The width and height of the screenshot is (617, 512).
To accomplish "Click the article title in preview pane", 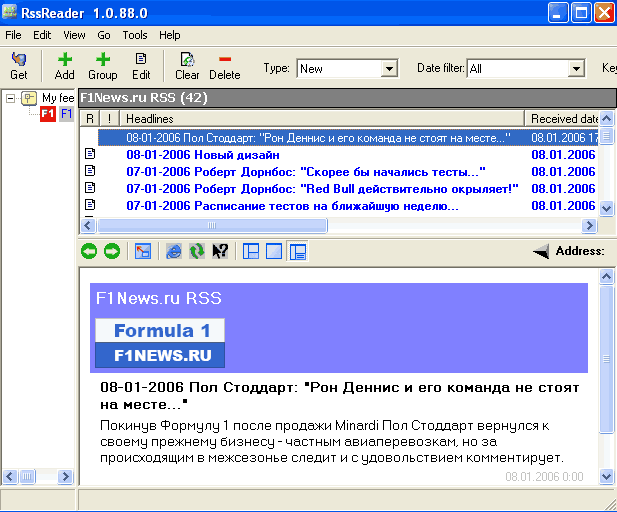I will (x=339, y=396).
